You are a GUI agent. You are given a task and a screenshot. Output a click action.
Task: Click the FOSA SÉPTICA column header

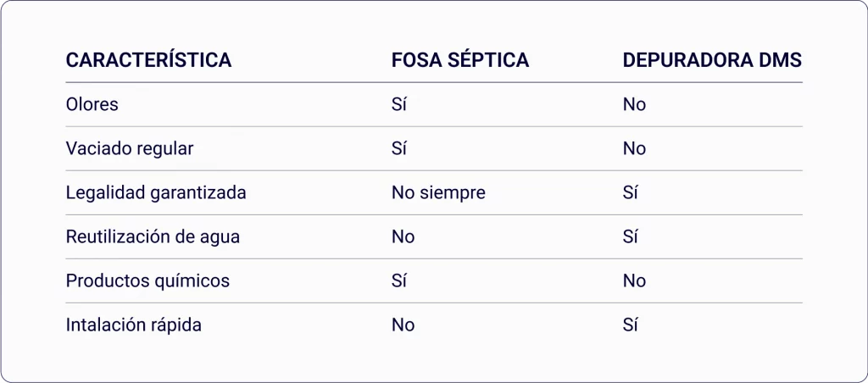tap(460, 61)
